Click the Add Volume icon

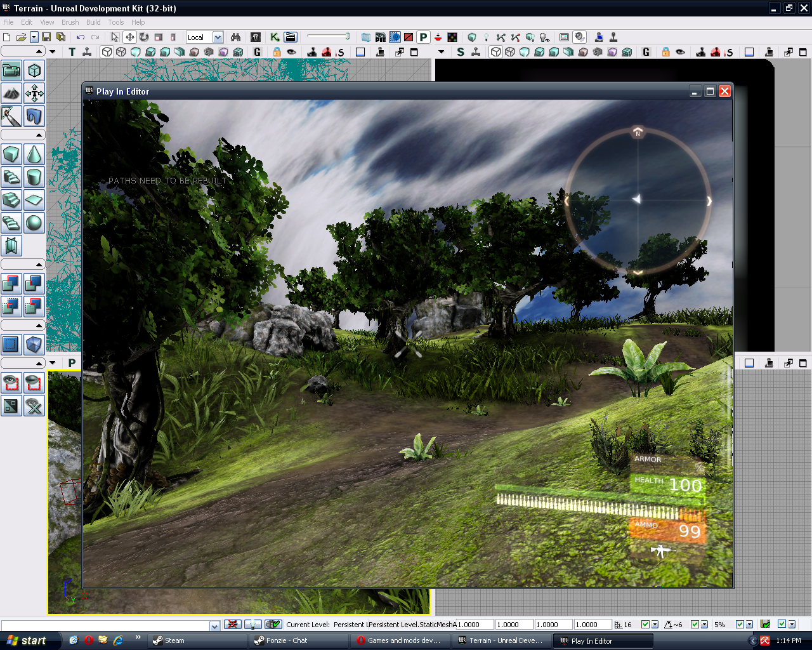[34, 345]
